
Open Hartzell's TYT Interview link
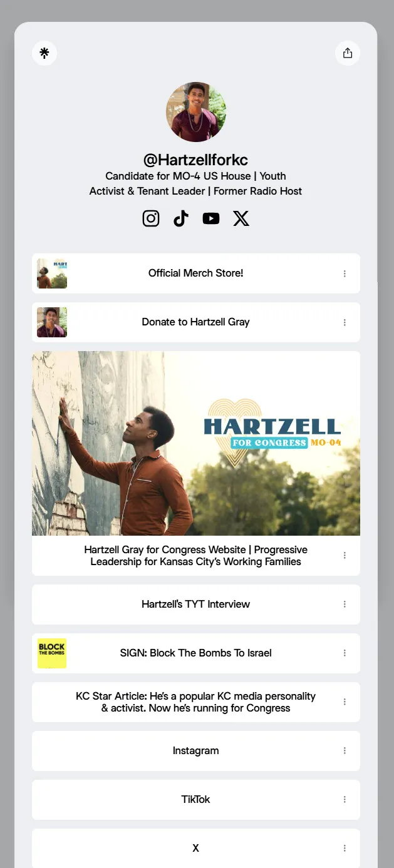coord(196,605)
